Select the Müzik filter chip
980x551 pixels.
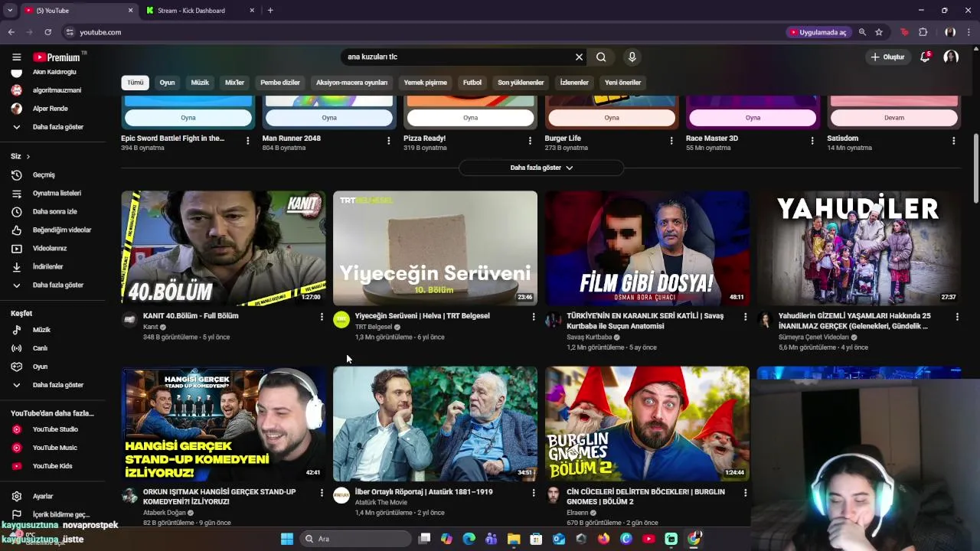pyautogui.click(x=200, y=83)
